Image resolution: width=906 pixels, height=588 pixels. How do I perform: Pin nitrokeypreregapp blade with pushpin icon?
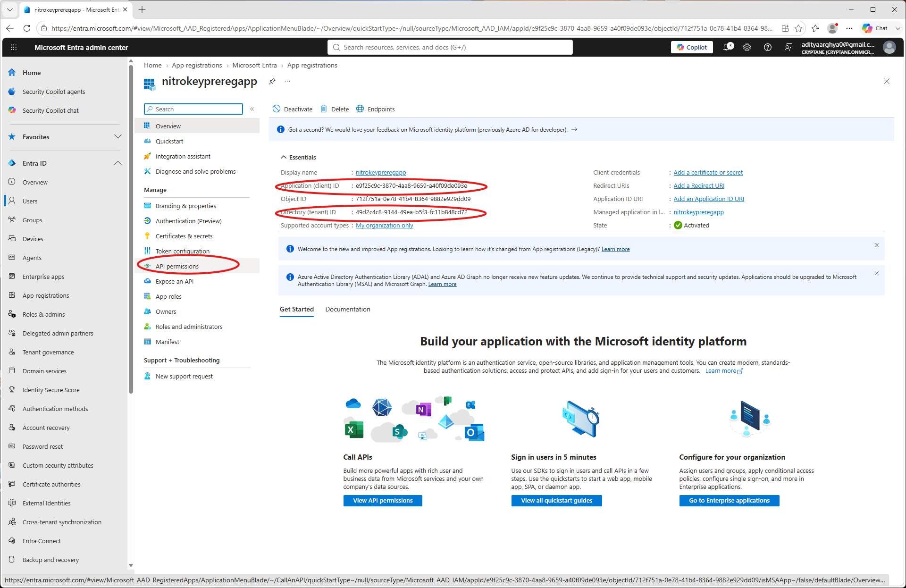272,81
